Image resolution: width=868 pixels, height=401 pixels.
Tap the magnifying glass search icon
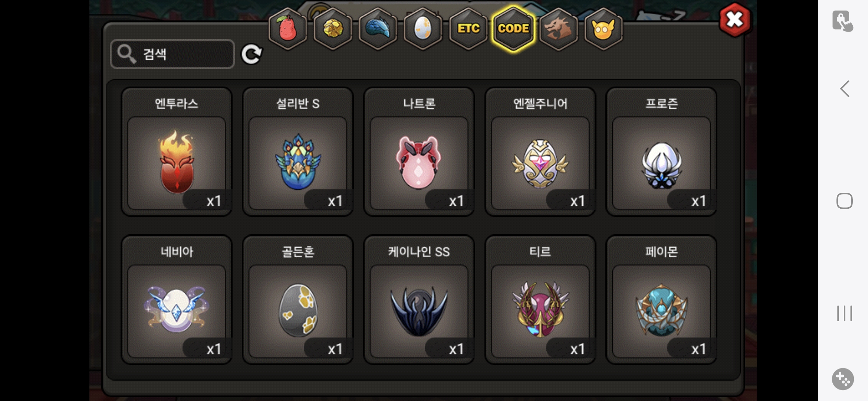pyautogui.click(x=126, y=54)
